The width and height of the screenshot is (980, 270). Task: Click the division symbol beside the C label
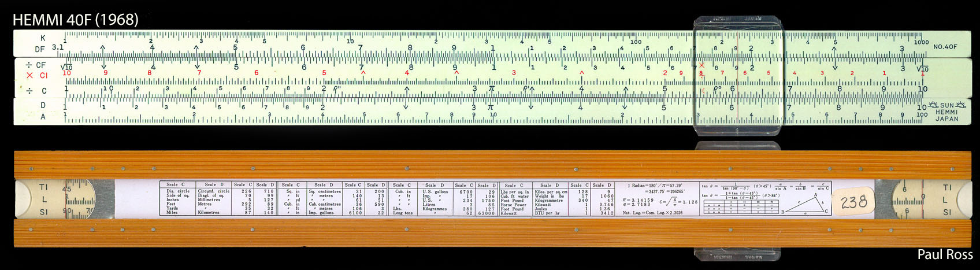coord(29,91)
